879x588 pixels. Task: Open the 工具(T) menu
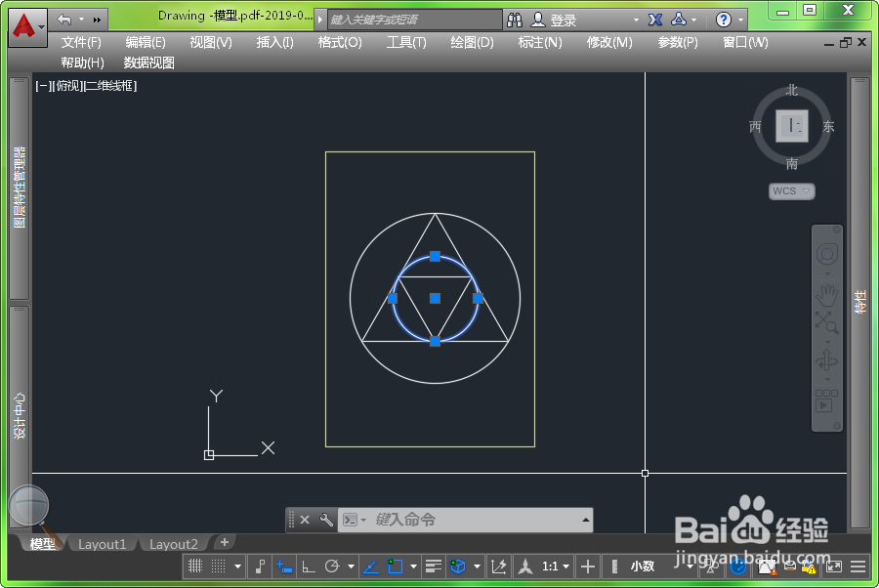tap(406, 43)
